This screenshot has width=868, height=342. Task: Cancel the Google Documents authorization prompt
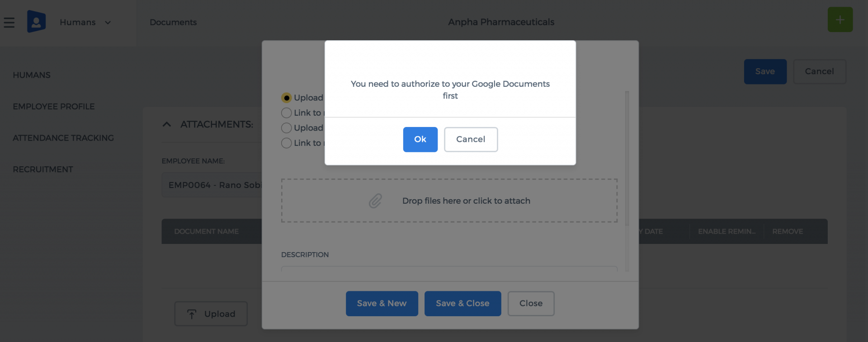click(471, 139)
